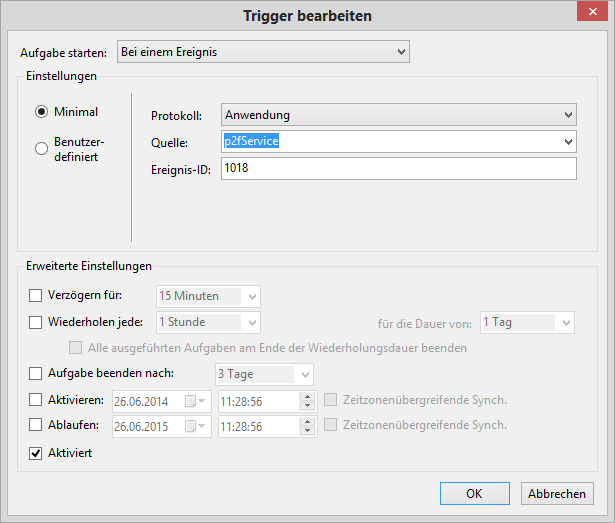Enable the 'Verzögern für' checkbox
The image size is (615, 523).
tap(36, 296)
